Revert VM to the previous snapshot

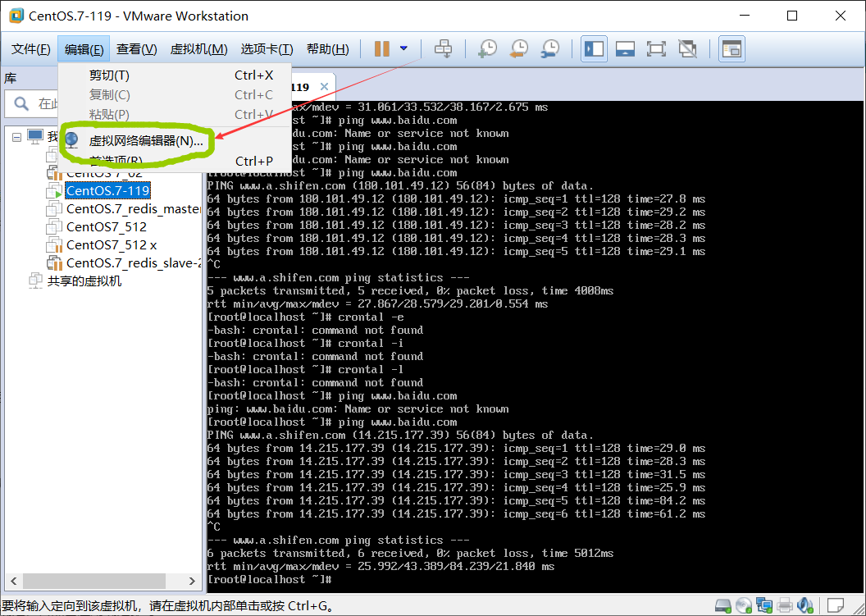point(519,49)
